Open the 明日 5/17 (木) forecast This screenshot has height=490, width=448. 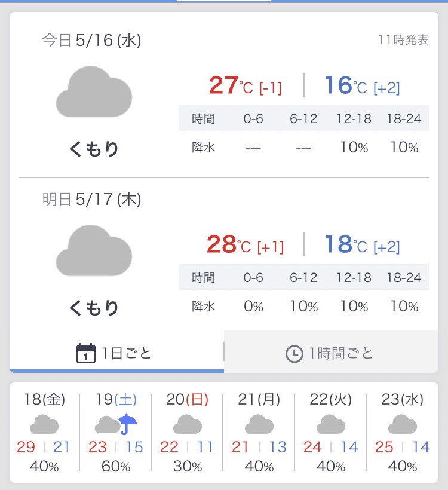91,200
